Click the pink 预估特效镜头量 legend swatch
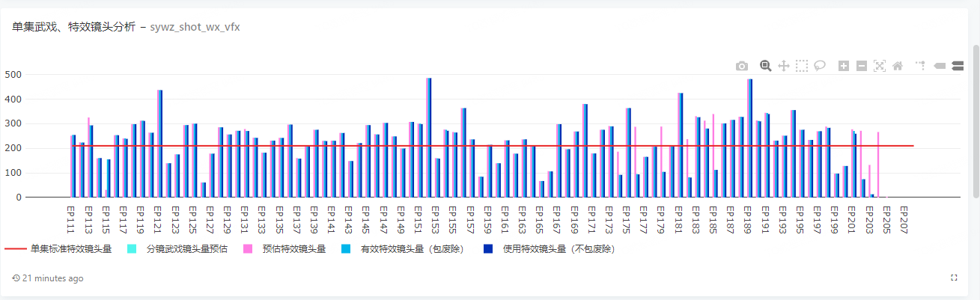 coord(247,248)
